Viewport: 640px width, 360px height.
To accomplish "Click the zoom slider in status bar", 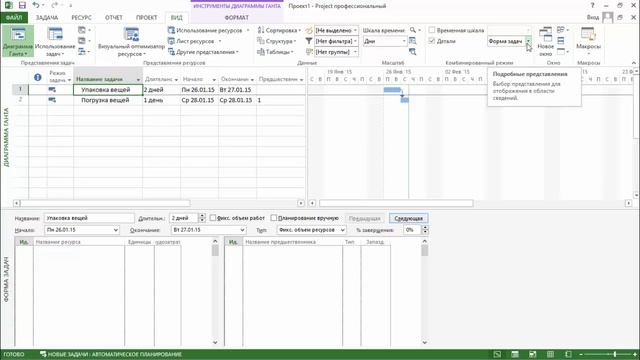I will (607, 354).
